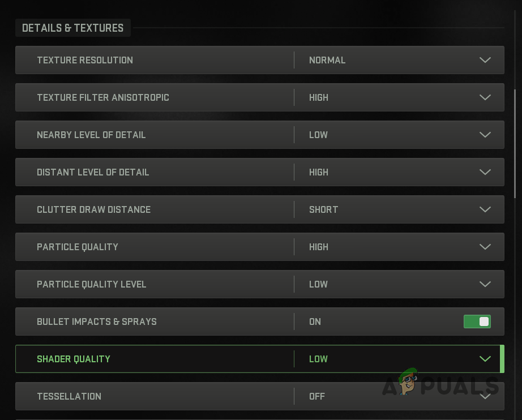Viewport: 522px width, 420px height.
Task: Select the SHORT value for Clutter Draw Distance
Action: tap(323, 209)
